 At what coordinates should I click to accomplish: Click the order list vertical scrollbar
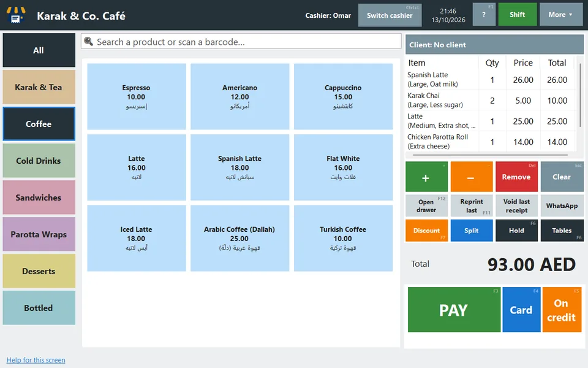click(x=580, y=94)
